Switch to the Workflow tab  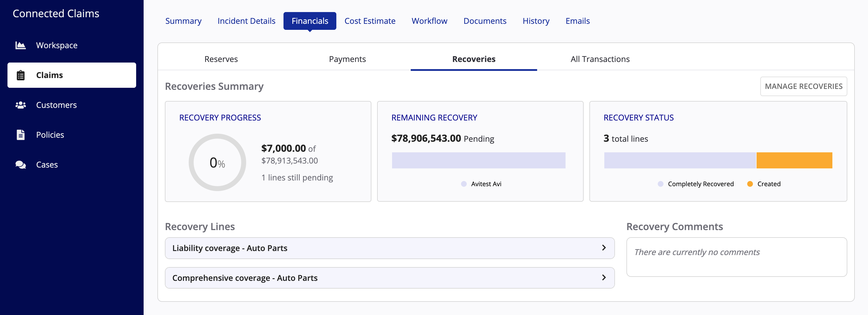pos(429,21)
